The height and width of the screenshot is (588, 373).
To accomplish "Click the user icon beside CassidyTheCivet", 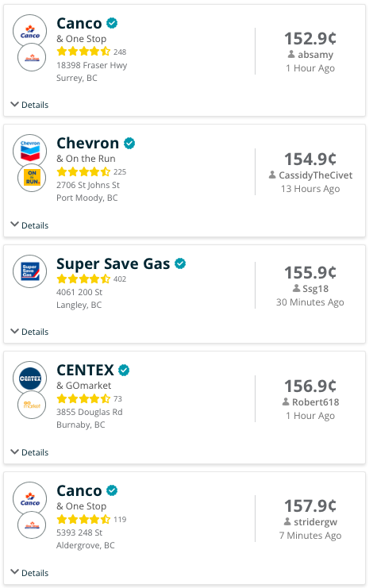I will point(272,175).
